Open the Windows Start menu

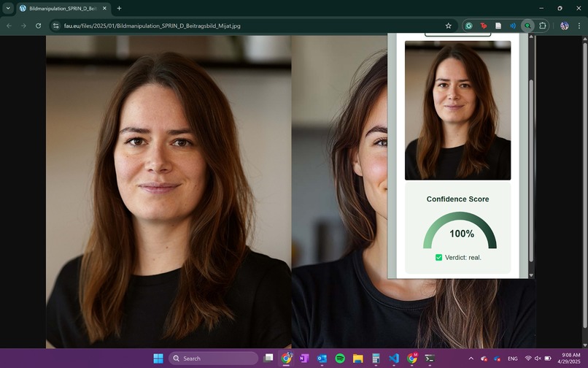coord(158,359)
